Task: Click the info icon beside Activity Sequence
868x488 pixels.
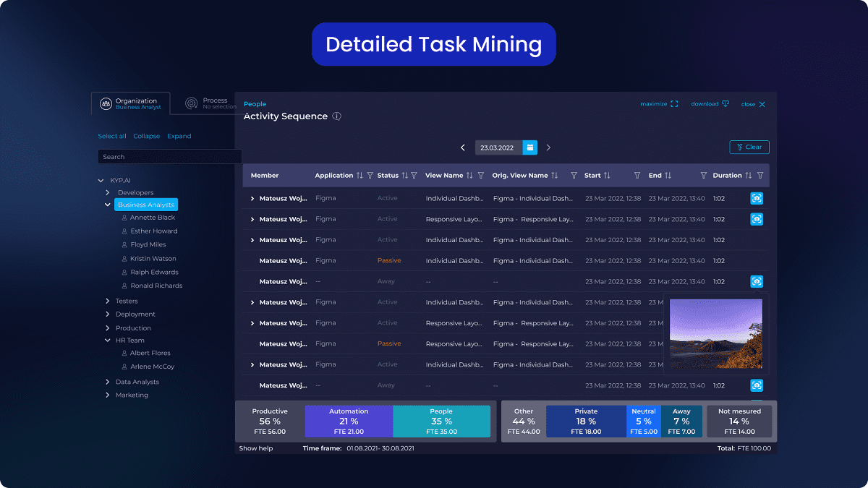Action: pos(336,116)
